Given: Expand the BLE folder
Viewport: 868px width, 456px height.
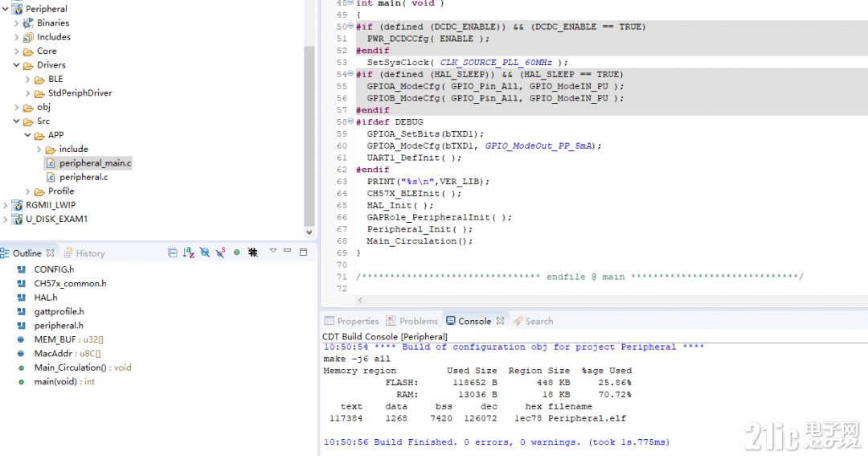Looking at the screenshot, I should tap(27, 80).
